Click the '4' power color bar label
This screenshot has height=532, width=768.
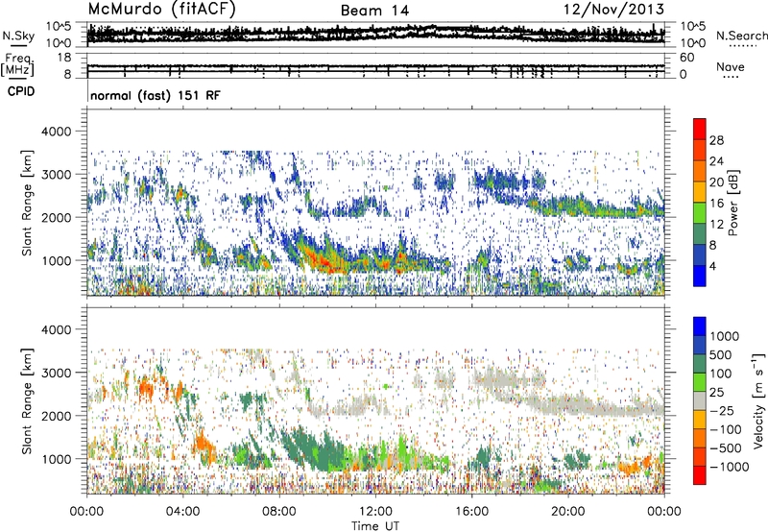pos(712,266)
